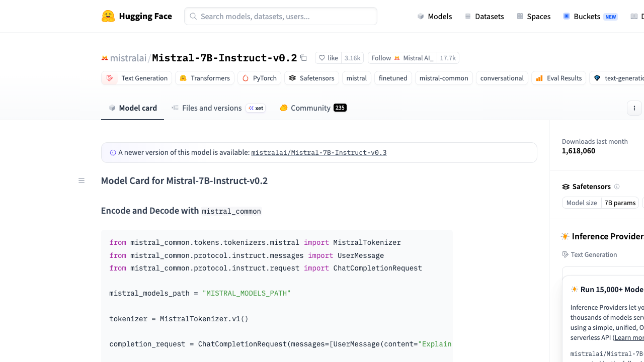Open the Mistral-7B-Instruct-v0.2 model title link

pyautogui.click(x=224, y=58)
